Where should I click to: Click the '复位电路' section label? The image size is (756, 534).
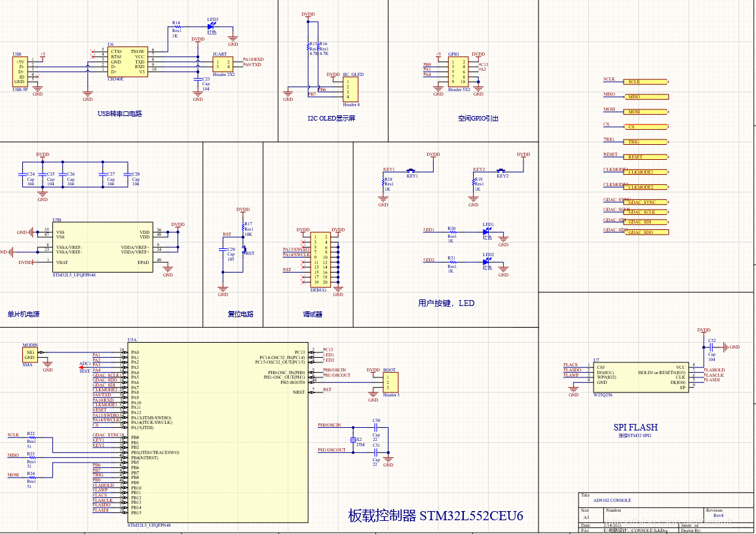pos(240,314)
